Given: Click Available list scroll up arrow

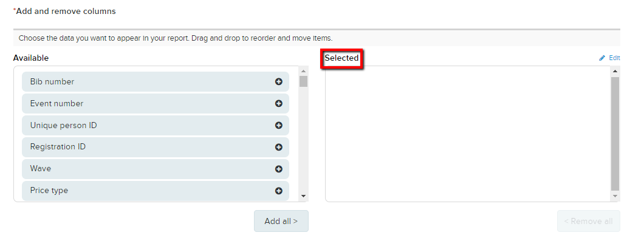Looking at the screenshot, I should 304,71.
